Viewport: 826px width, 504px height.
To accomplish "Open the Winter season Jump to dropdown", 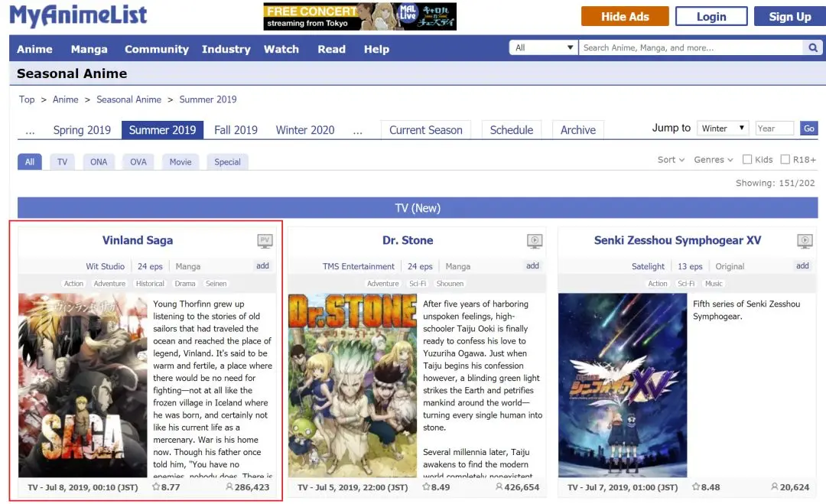I will [723, 128].
